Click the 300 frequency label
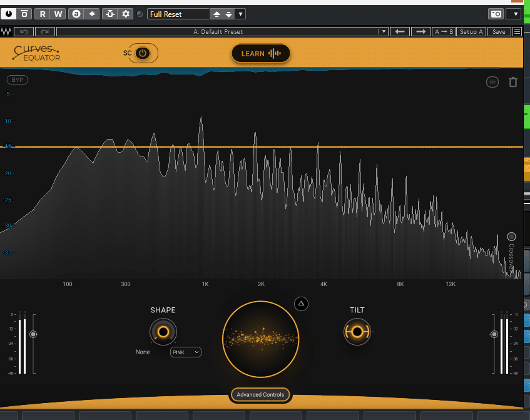Viewport: 530px width, 420px height. [126, 284]
